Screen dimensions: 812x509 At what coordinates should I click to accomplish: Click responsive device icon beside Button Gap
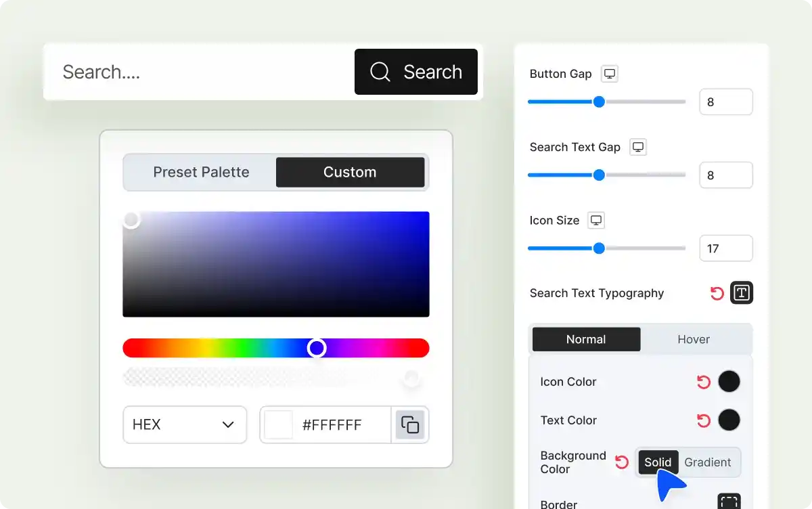[x=610, y=74]
